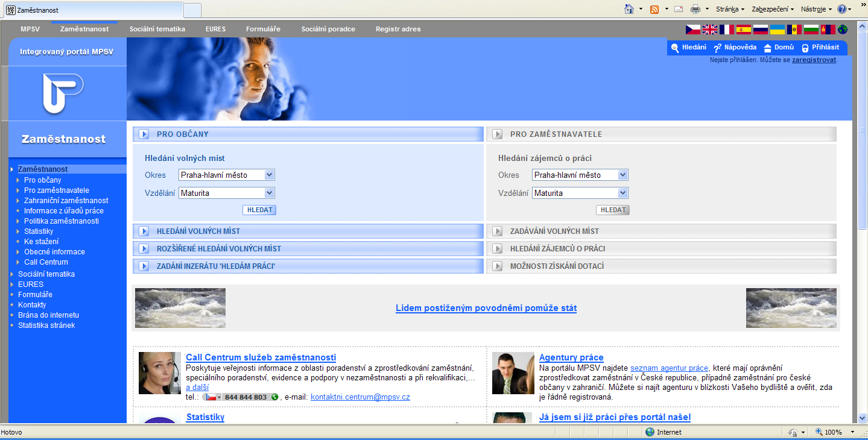Open Formuláře in top navigation bar
868x440 pixels.
pos(263,29)
